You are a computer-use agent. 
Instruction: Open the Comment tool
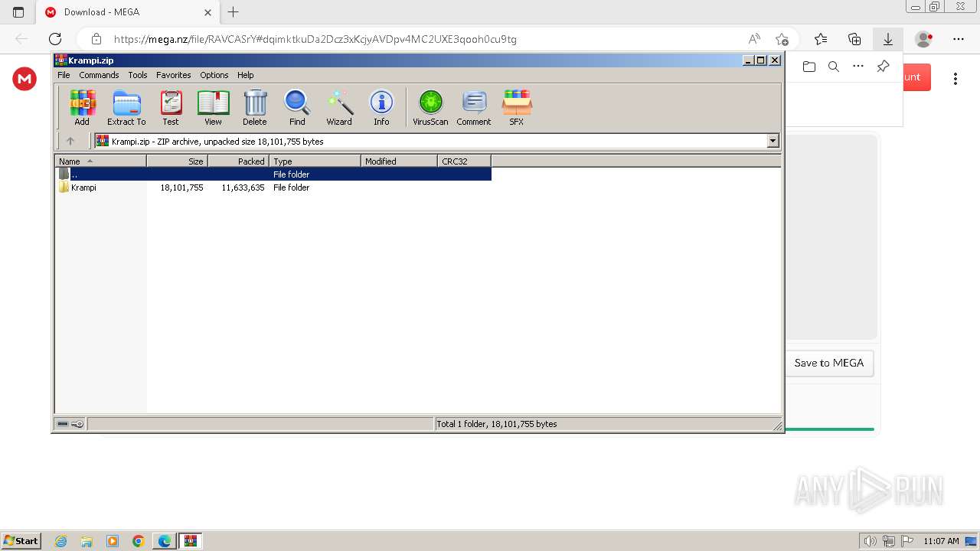click(x=474, y=107)
